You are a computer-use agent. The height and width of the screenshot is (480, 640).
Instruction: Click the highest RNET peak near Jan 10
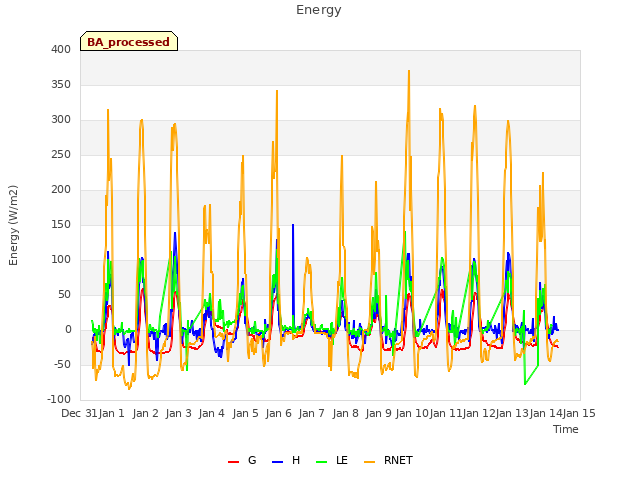coord(409,72)
